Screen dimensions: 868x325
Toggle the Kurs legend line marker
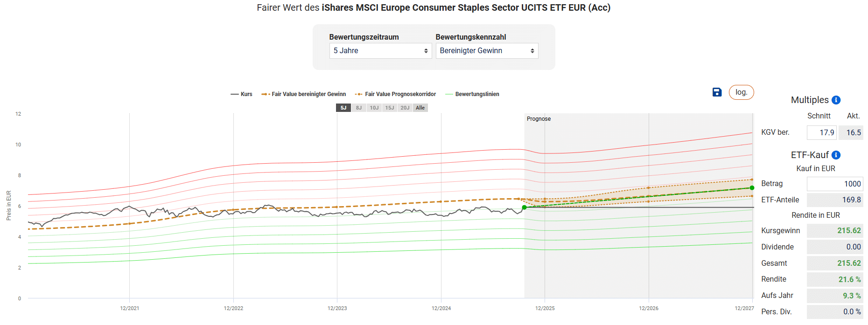(x=235, y=94)
